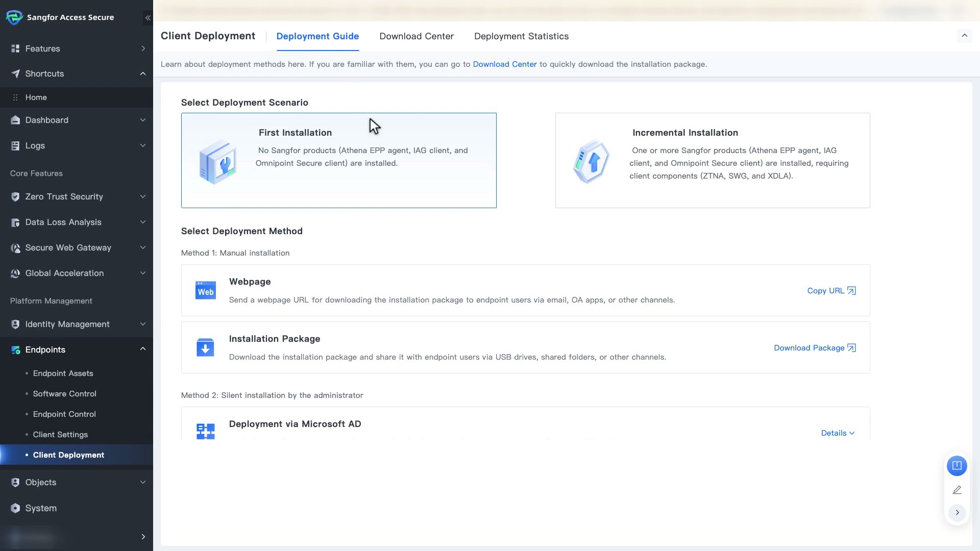Expand the Secure Web Gateway chevron

[143, 247]
